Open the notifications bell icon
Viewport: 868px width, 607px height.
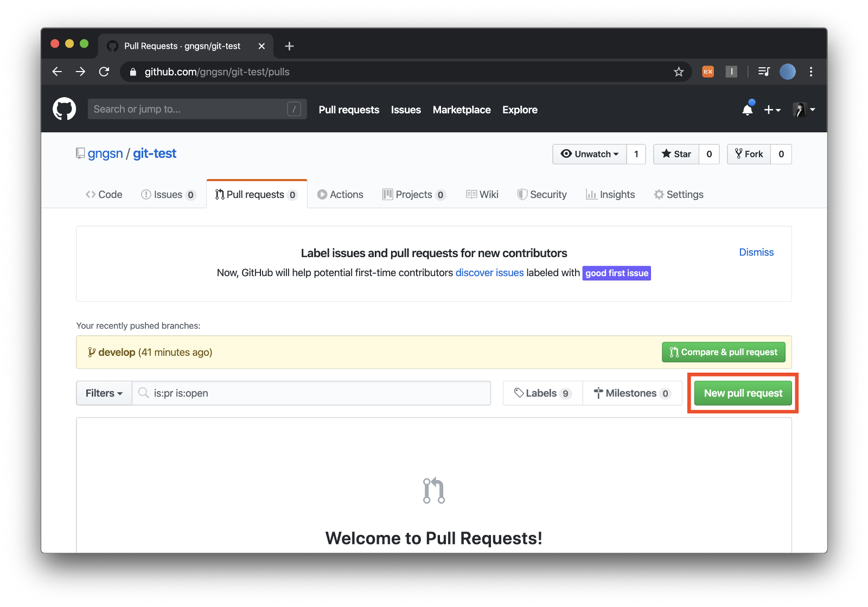(x=748, y=110)
